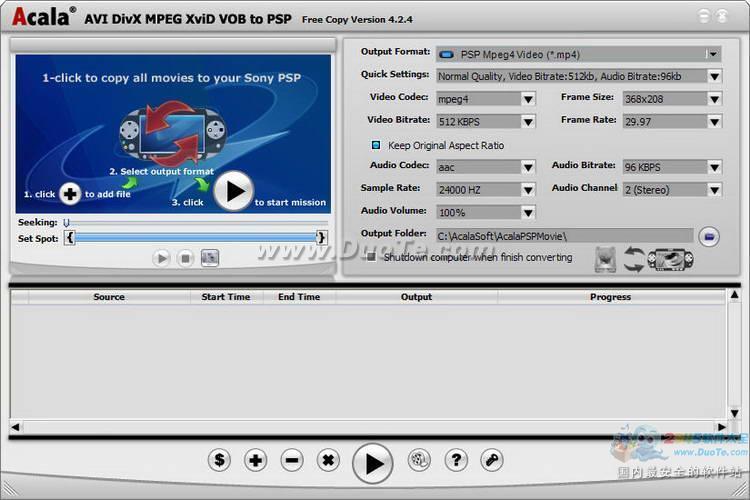Remove selected file with the minus button
This screenshot has height=500, width=750.
pyautogui.click(x=292, y=460)
